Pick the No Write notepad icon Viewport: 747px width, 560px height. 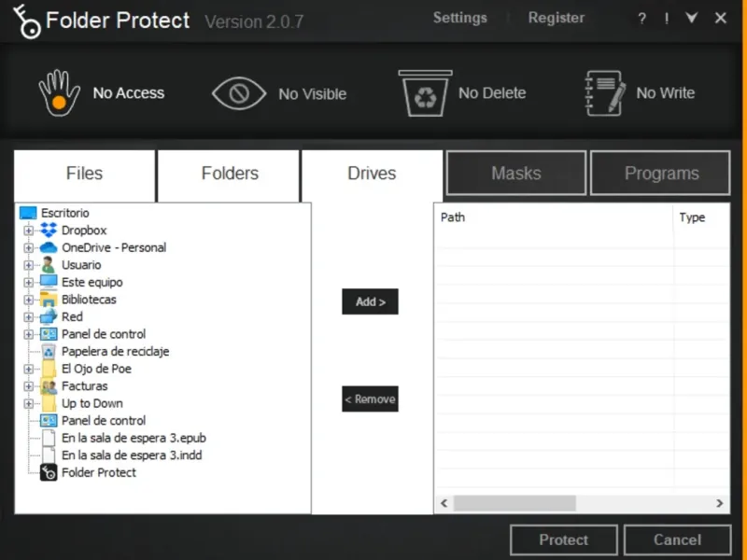tap(604, 92)
